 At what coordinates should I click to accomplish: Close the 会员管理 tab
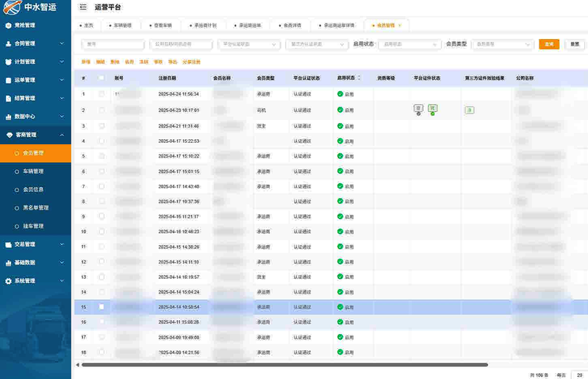[x=400, y=25]
